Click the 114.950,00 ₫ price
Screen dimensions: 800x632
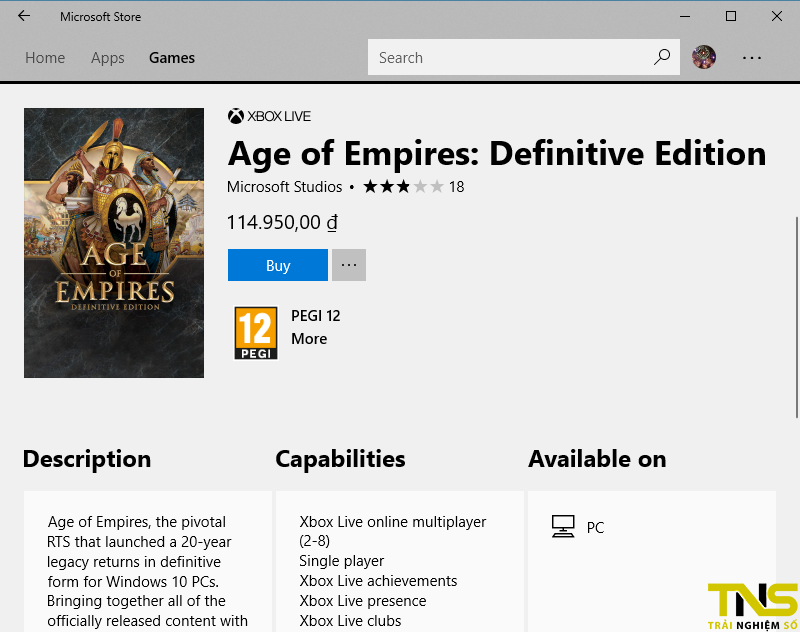tap(282, 222)
